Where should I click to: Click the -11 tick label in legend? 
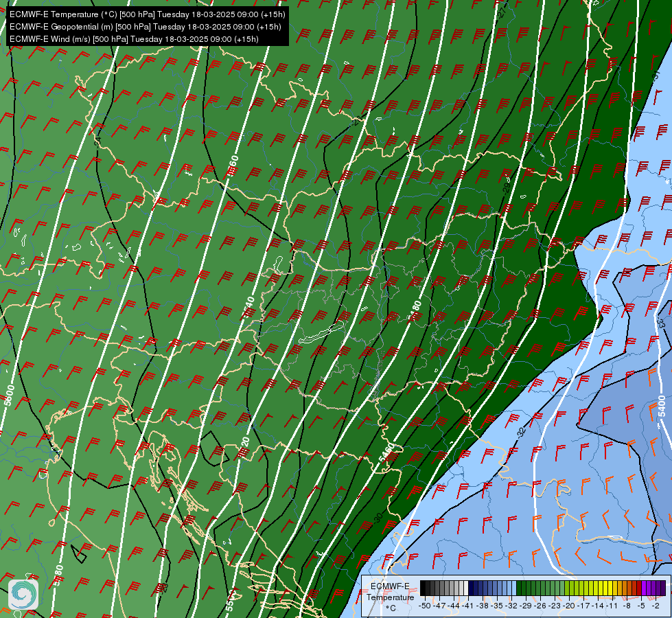612,606
